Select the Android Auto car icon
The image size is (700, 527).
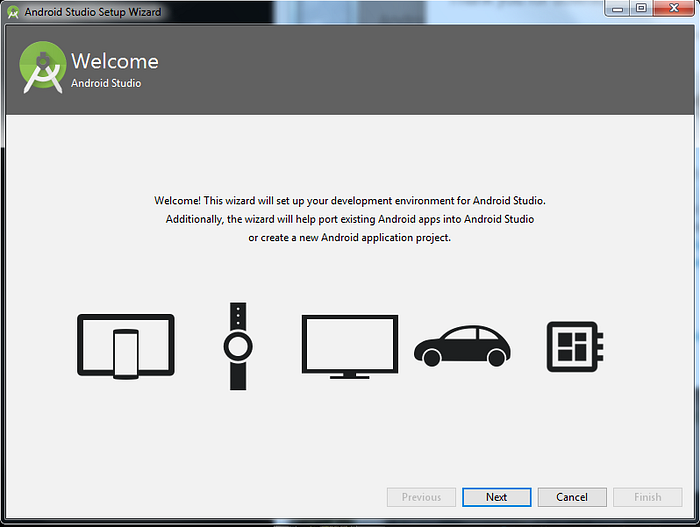point(462,346)
